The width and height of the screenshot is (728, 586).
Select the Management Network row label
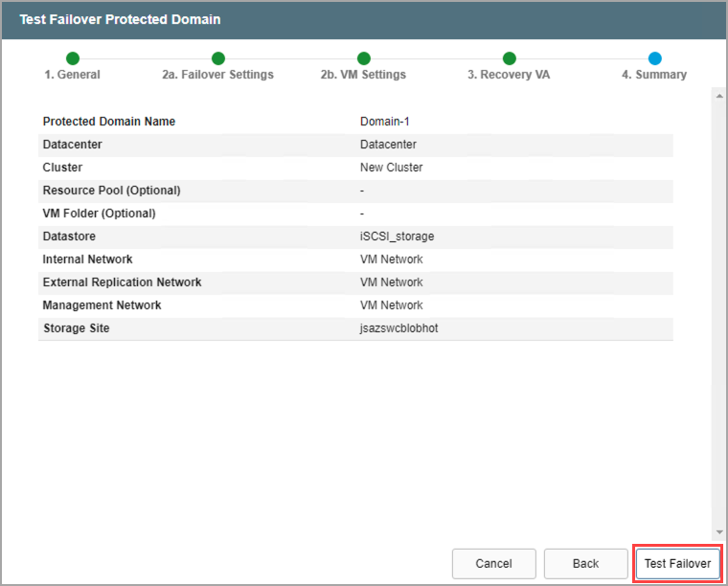[x=102, y=305]
